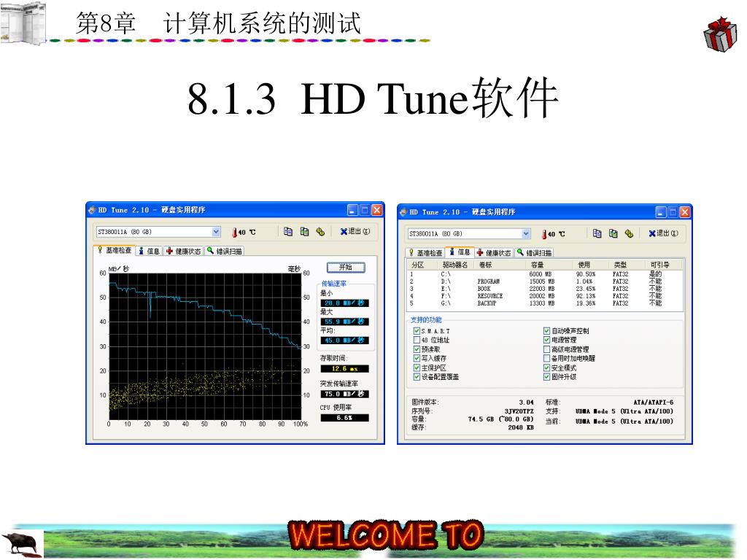747x560 pixels.
Task: Click burst rate value 75.0
Action: click(344, 394)
